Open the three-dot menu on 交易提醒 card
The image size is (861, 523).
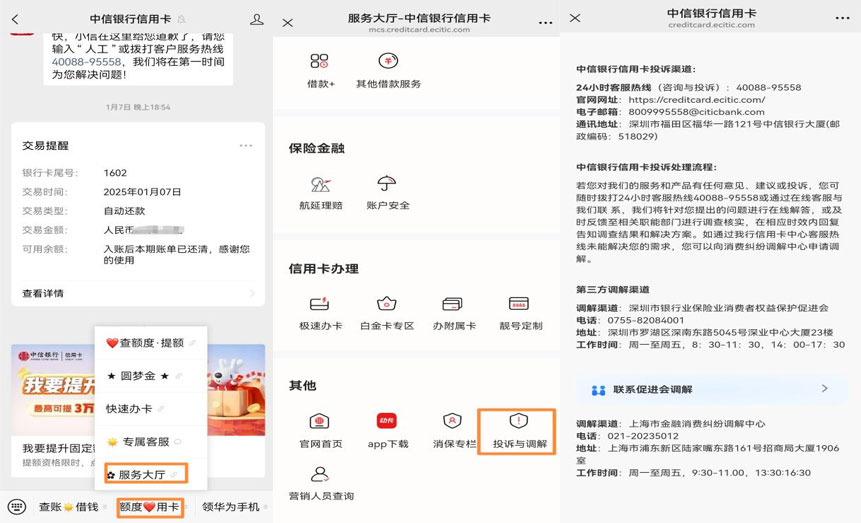(x=246, y=146)
